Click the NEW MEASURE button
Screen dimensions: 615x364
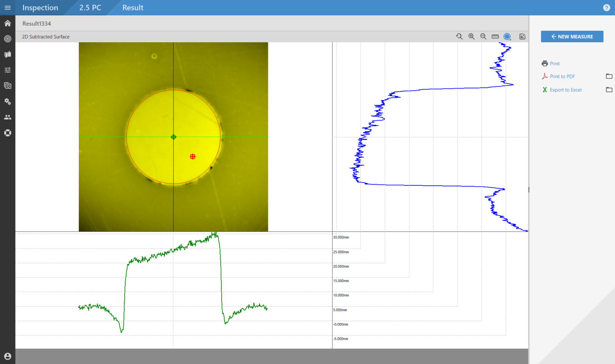point(572,36)
